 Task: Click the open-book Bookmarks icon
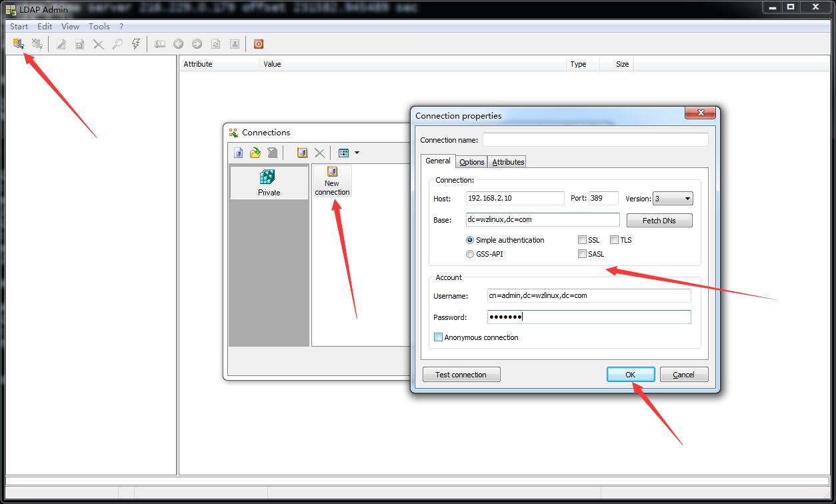click(160, 44)
